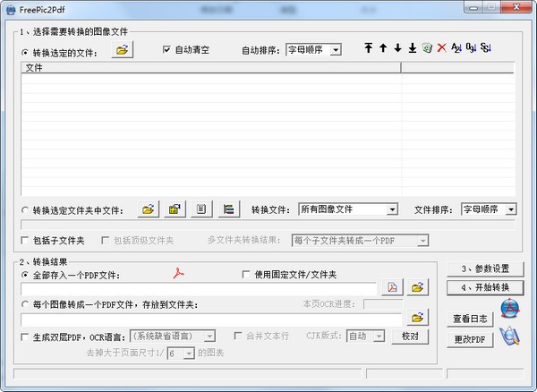
Task: Click the A-Z sort icon
Action: tap(456, 48)
